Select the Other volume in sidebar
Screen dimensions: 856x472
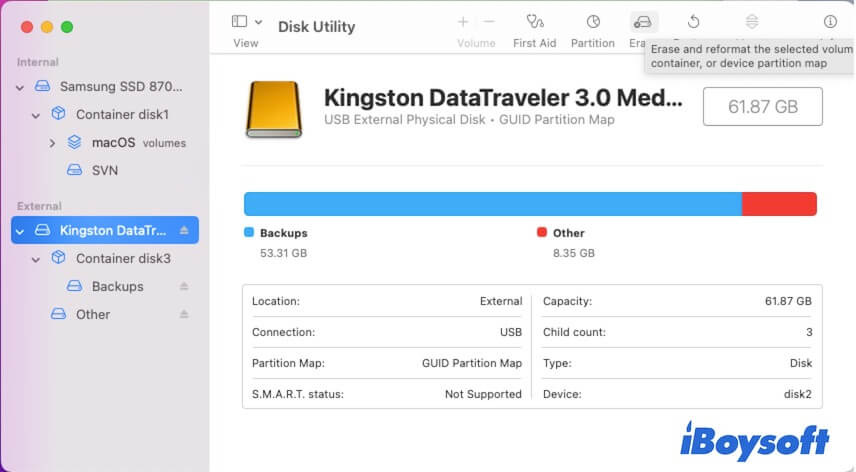[x=93, y=314]
